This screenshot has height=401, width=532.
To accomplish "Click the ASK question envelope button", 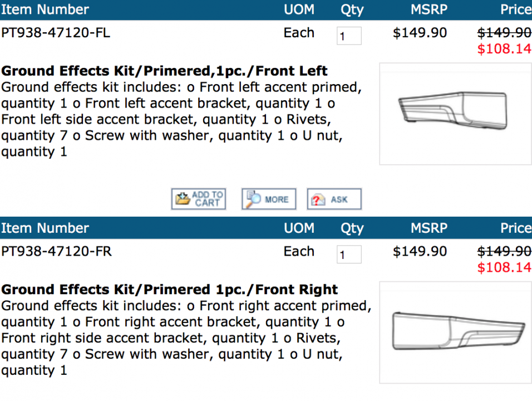I will 334,199.
